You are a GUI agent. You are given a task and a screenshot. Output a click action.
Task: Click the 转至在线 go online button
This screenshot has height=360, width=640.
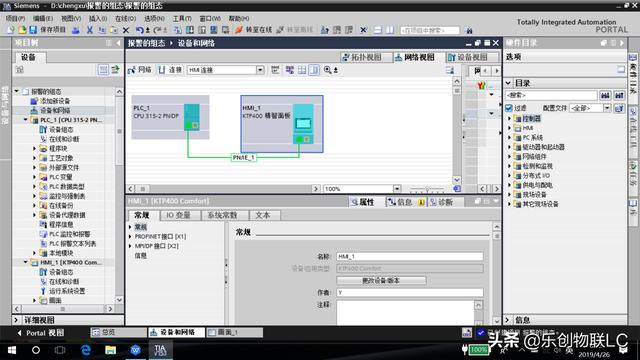pyautogui.click(x=253, y=30)
